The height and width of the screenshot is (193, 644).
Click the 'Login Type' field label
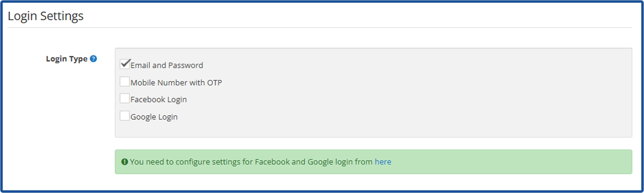[x=66, y=59]
